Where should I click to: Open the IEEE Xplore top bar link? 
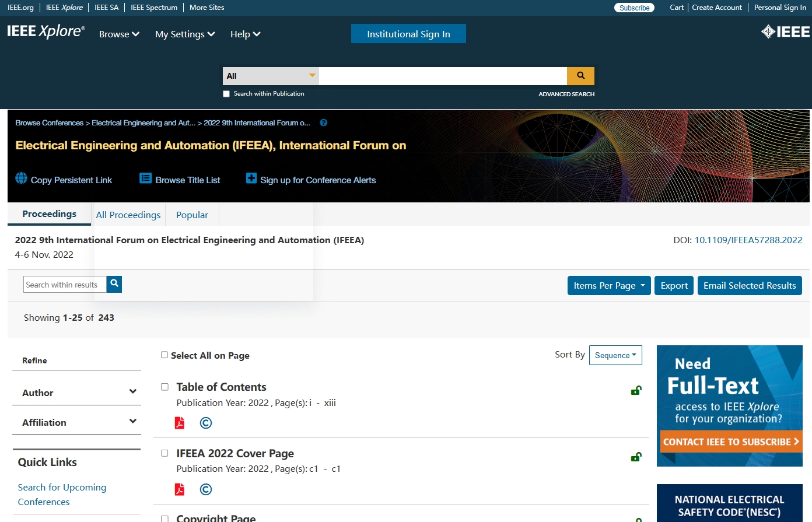64,8
